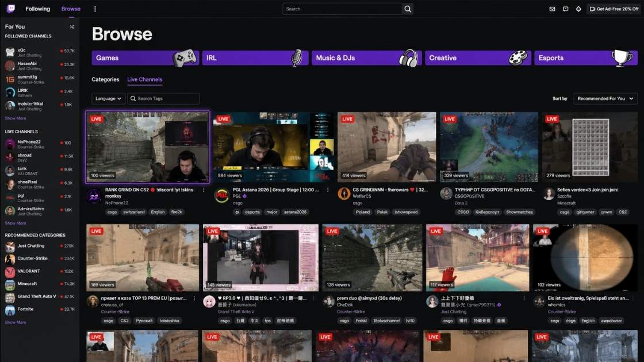Open xQc channel avatar in sidebar
This screenshot has height=362, width=644.
tap(10, 52)
